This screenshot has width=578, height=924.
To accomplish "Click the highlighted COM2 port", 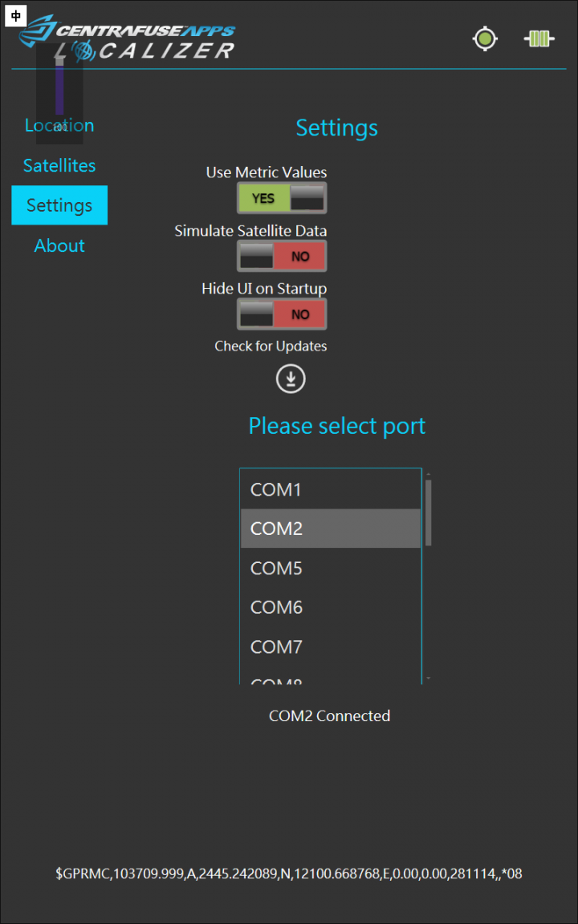I will point(330,529).
